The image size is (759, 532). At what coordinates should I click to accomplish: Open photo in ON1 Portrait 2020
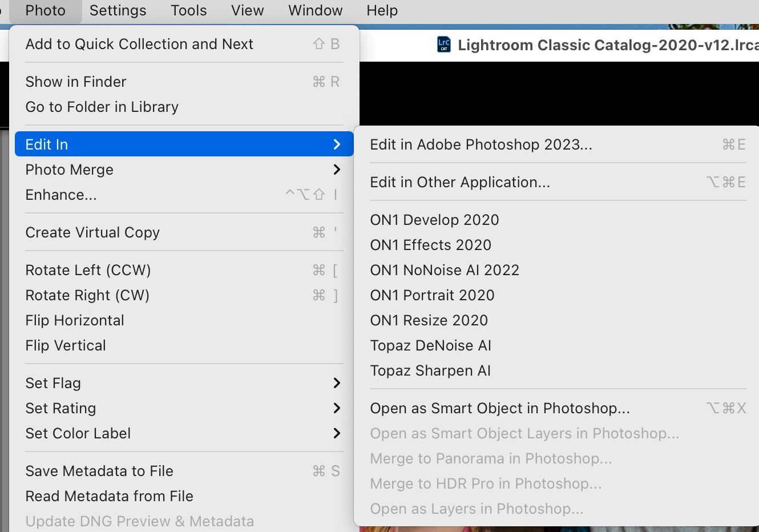tap(558, 295)
